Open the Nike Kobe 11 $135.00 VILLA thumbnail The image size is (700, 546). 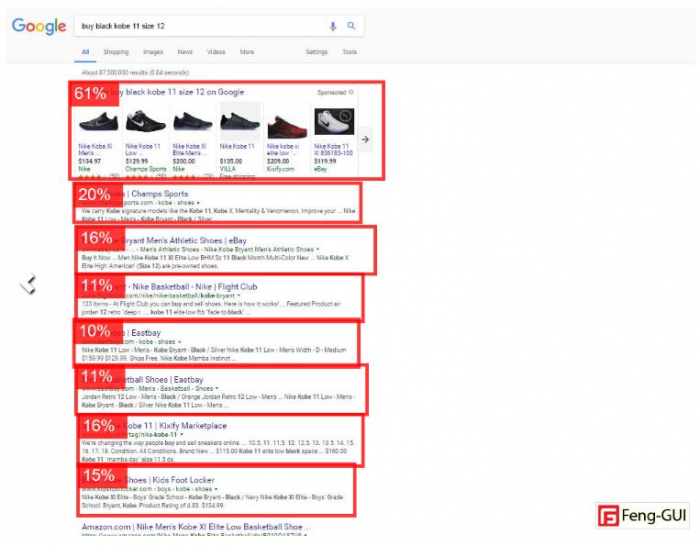pos(240,121)
